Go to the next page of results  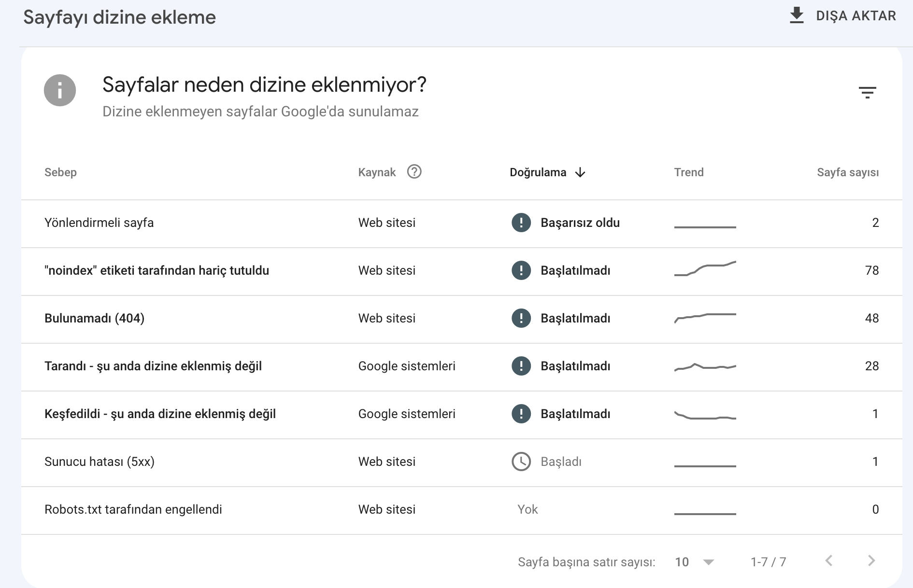871,560
